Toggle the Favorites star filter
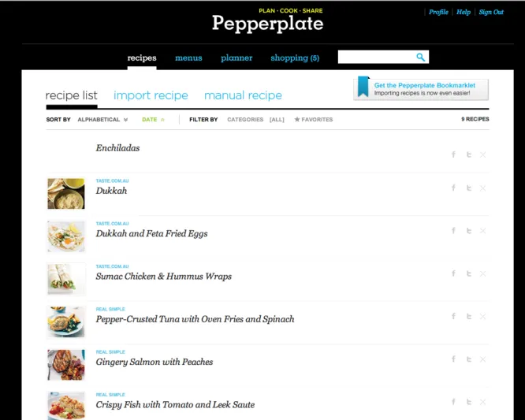 pyautogui.click(x=314, y=120)
